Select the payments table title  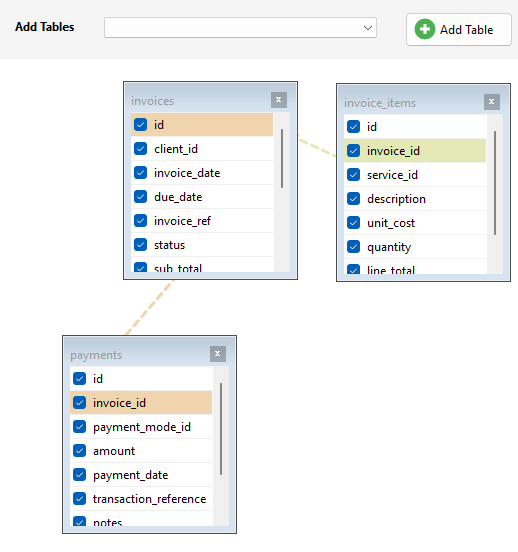(x=96, y=355)
